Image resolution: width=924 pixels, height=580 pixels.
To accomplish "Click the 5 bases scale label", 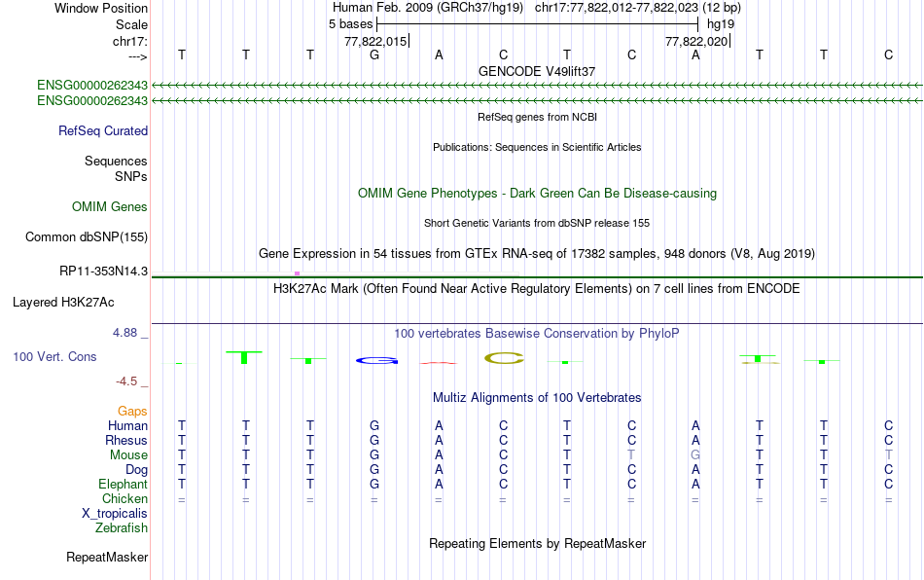I will point(350,24).
